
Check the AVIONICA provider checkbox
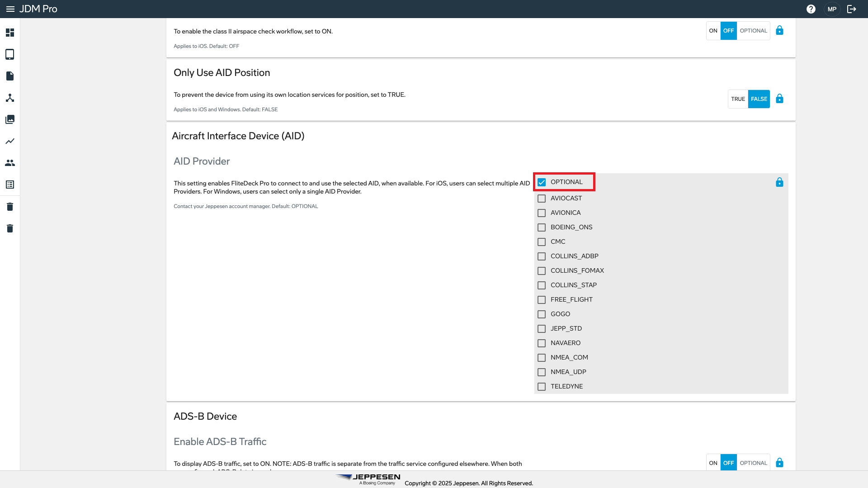[542, 213]
